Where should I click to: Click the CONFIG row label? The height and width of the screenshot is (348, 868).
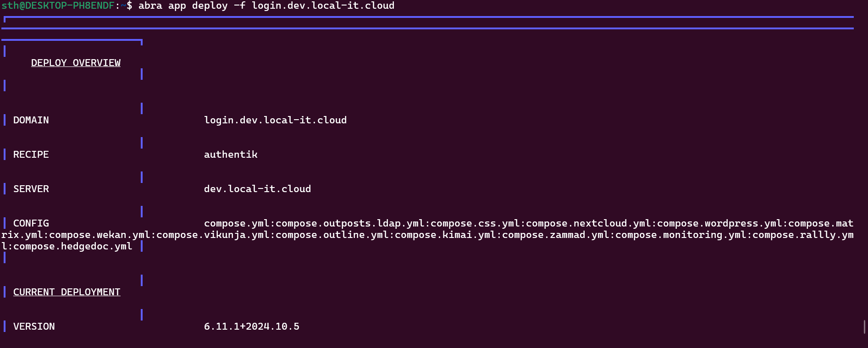pos(31,223)
